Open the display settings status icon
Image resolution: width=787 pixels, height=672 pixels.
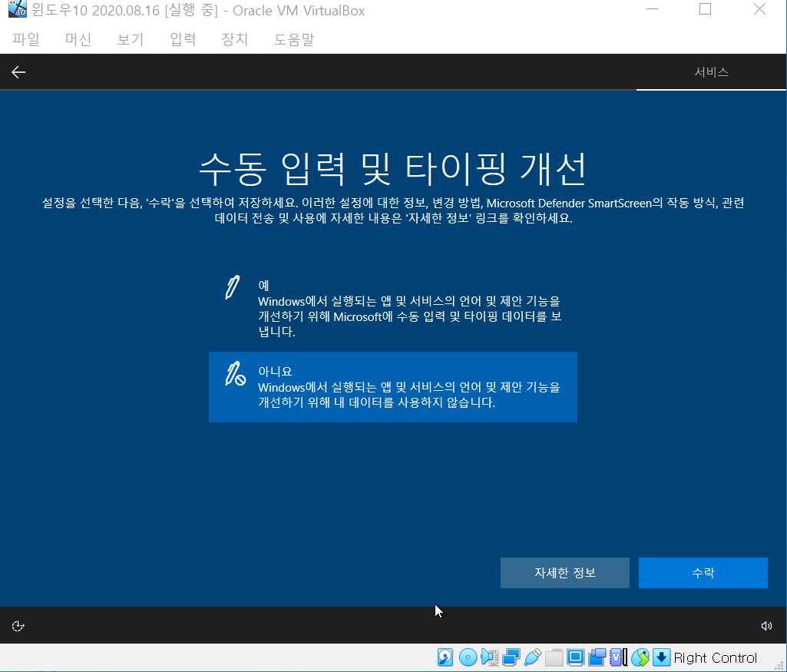pos(576,657)
